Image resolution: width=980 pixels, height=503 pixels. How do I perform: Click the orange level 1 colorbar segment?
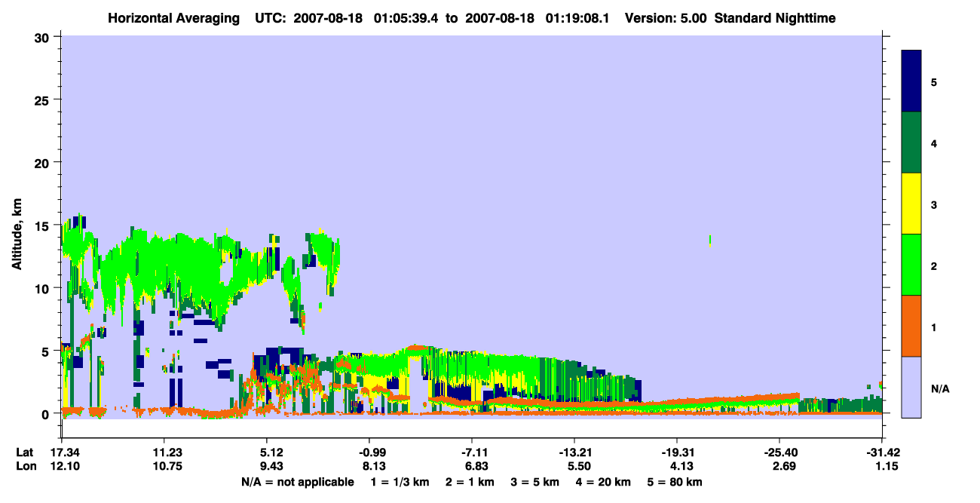(x=911, y=326)
